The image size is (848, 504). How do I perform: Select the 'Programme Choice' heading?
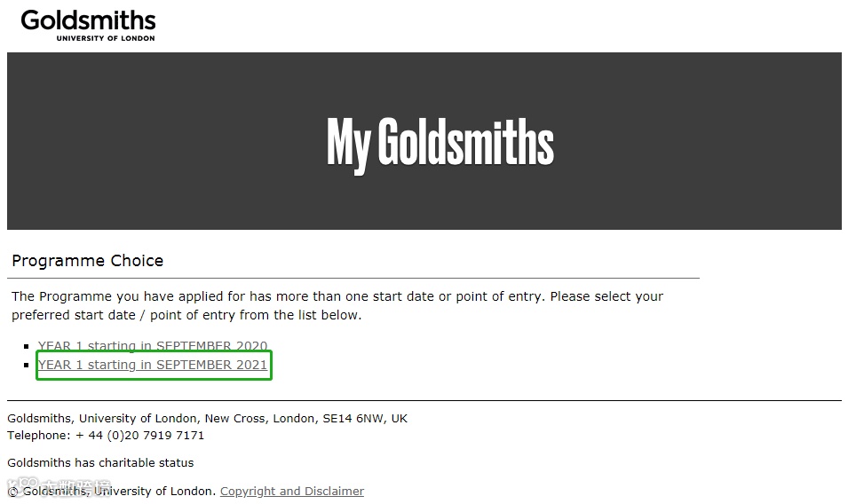click(x=88, y=261)
